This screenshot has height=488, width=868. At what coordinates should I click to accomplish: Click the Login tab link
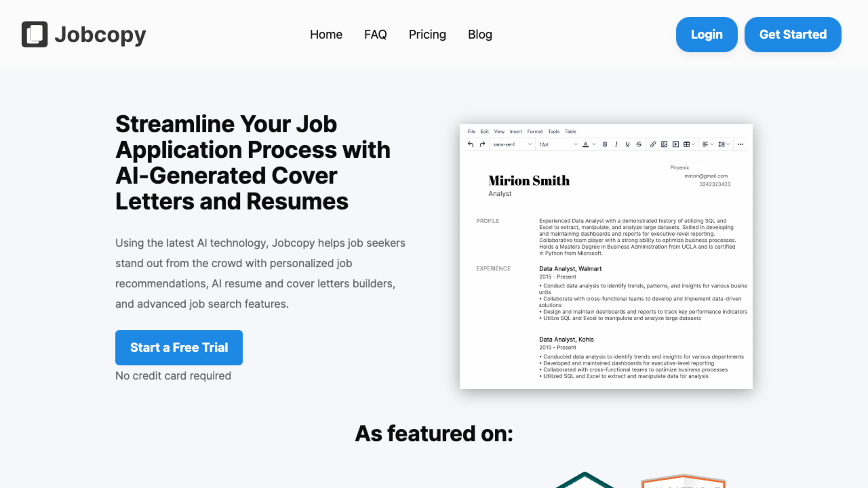coord(706,34)
